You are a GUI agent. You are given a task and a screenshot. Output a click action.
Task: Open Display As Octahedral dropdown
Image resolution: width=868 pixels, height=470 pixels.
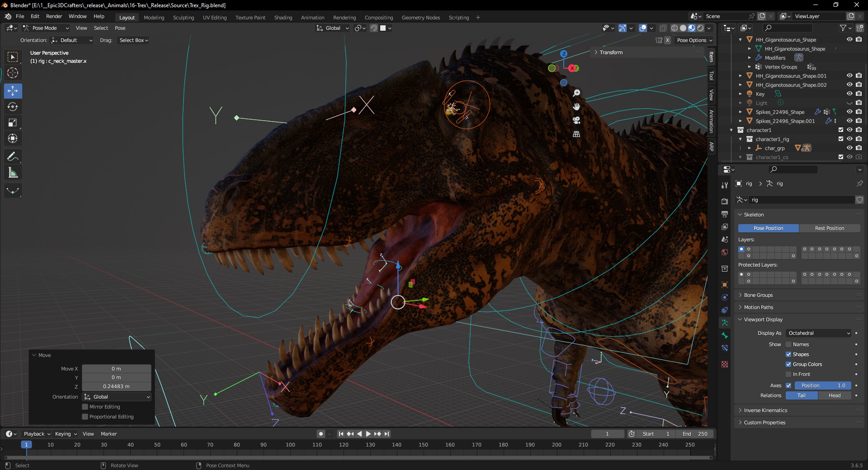tap(819, 333)
